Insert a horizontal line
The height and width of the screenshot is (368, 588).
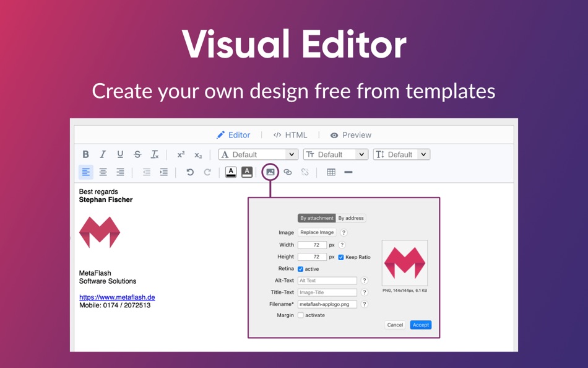click(348, 172)
